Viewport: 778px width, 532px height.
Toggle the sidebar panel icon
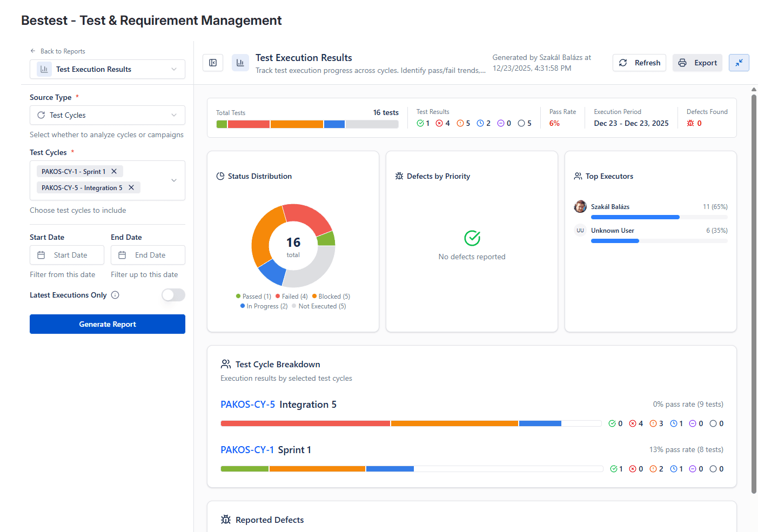[x=213, y=63]
